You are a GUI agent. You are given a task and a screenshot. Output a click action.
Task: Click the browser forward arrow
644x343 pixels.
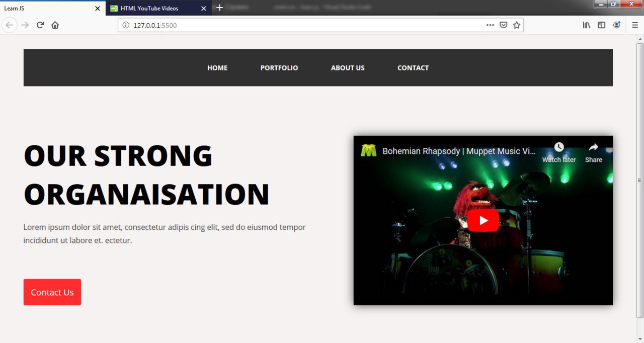(x=25, y=25)
